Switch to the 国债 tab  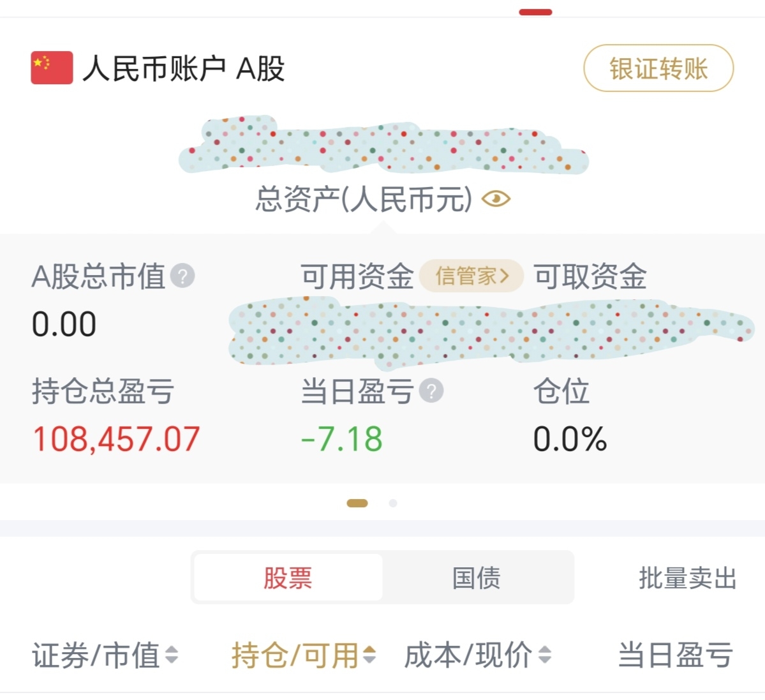point(477,577)
